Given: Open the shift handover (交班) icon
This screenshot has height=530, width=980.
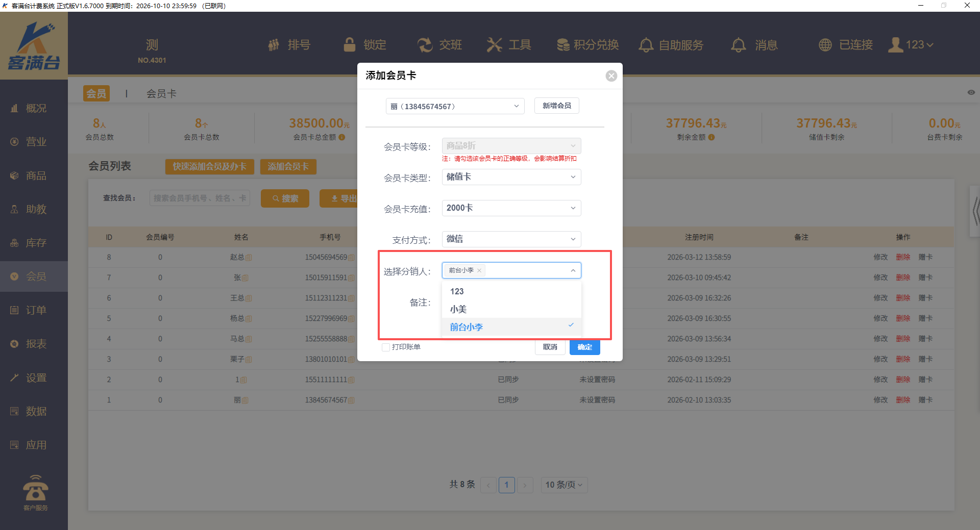Looking at the screenshot, I should click(425, 45).
